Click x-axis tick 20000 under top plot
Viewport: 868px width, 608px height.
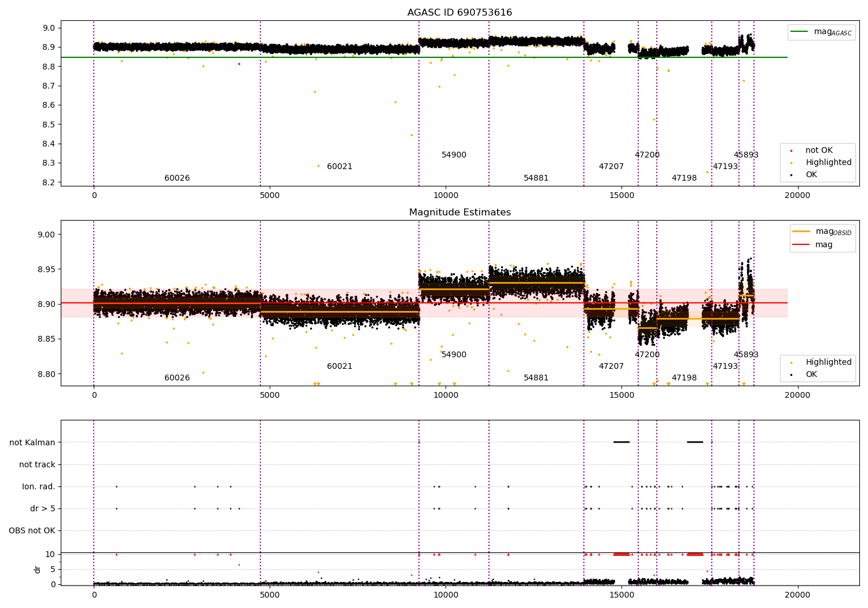tap(797, 196)
